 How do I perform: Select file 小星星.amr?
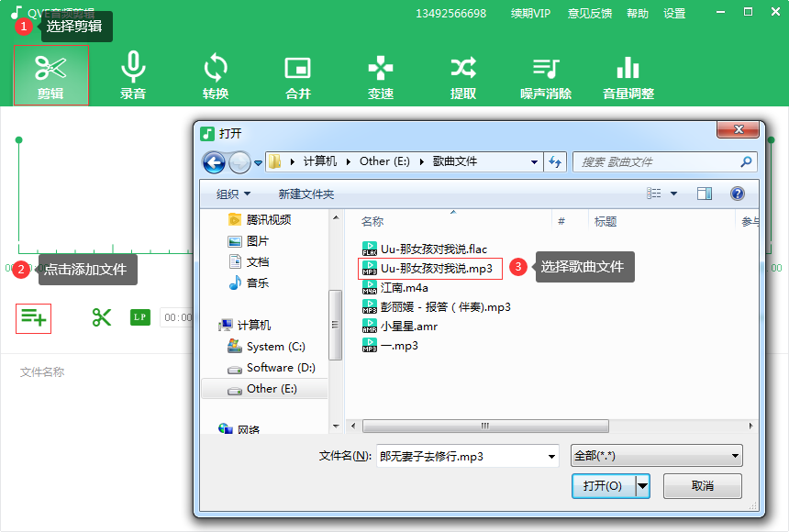tap(400, 327)
